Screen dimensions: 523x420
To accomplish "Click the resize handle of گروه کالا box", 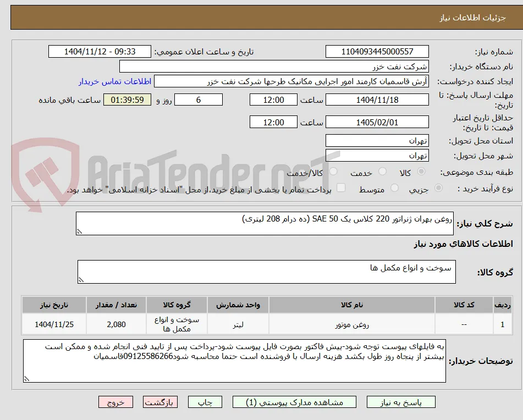I will pyautogui.click(x=81, y=280).
